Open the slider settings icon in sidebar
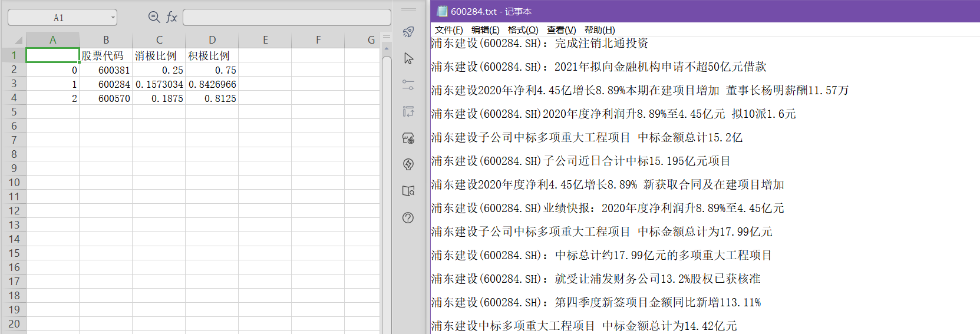This screenshot has height=334, width=980. (408, 85)
